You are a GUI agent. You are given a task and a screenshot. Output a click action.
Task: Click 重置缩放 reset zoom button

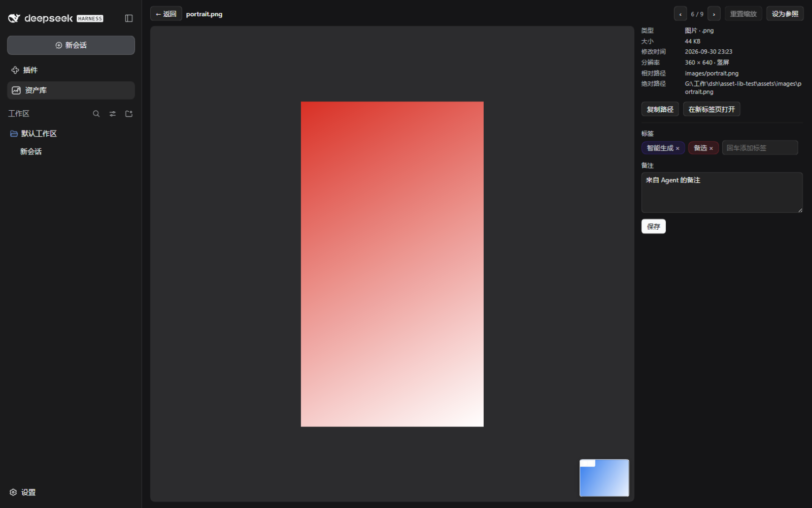(x=743, y=14)
